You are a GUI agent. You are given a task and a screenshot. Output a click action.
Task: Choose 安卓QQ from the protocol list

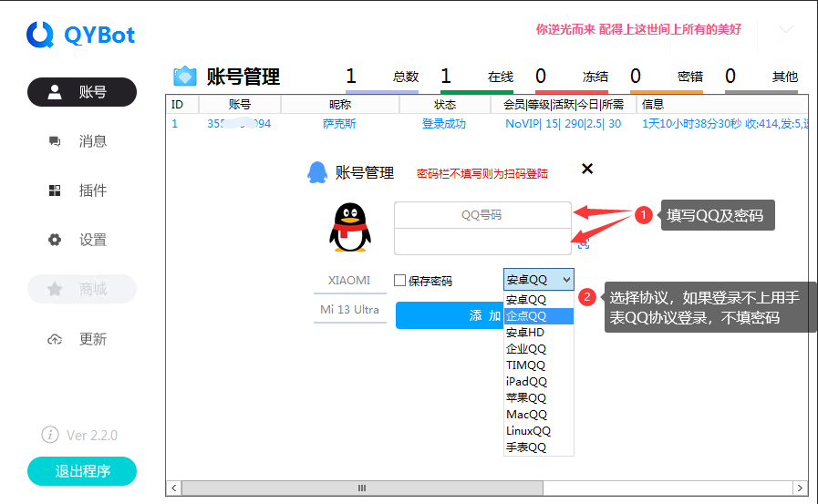tap(538, 300)
